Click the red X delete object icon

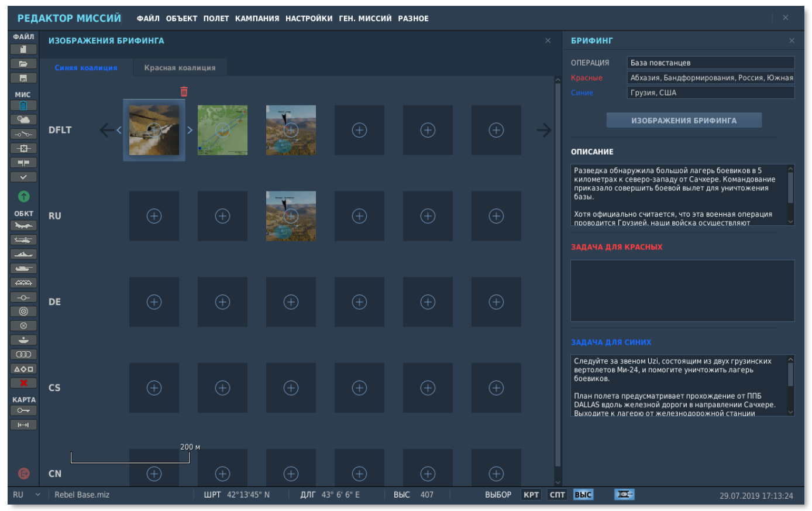(x=23, y=383)
